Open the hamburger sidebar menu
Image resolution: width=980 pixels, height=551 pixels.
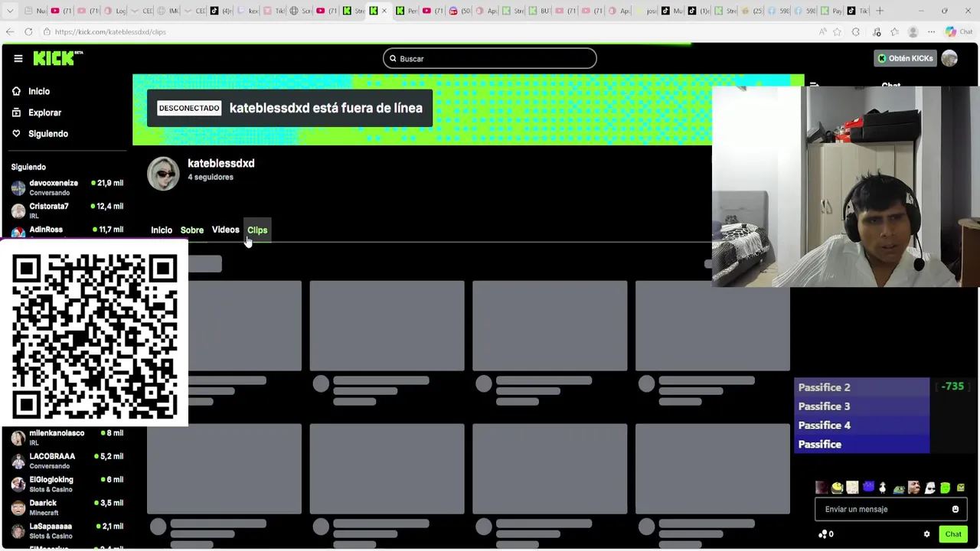click(x=18, y=58)
